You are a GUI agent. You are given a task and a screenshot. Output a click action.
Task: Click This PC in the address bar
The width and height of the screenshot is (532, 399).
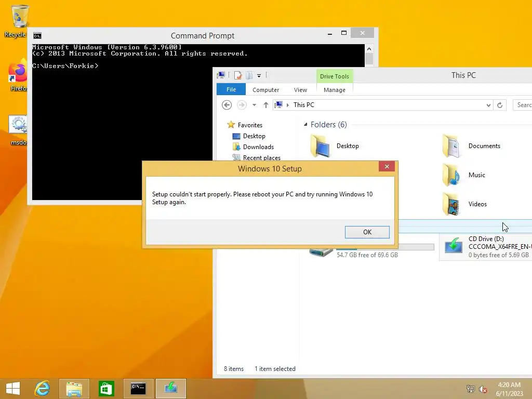[303, 105]
